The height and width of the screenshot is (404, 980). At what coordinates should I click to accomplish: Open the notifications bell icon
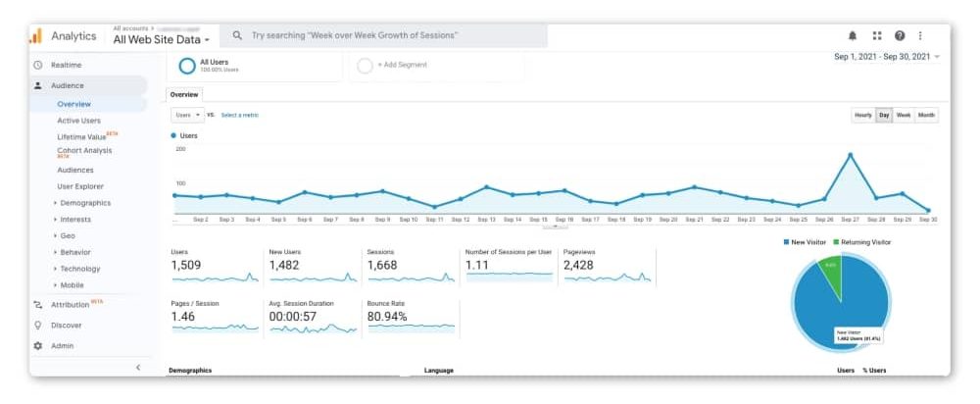pos(852,35)
